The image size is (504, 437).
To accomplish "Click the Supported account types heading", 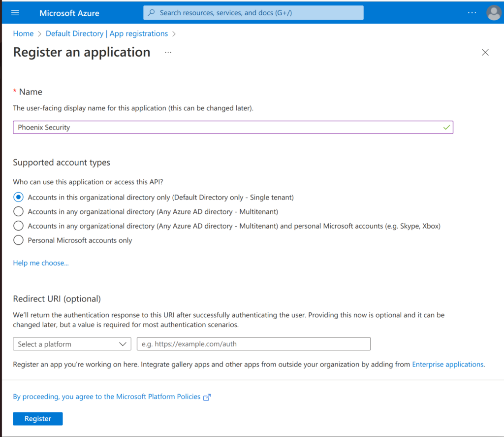I will point(62,163).
